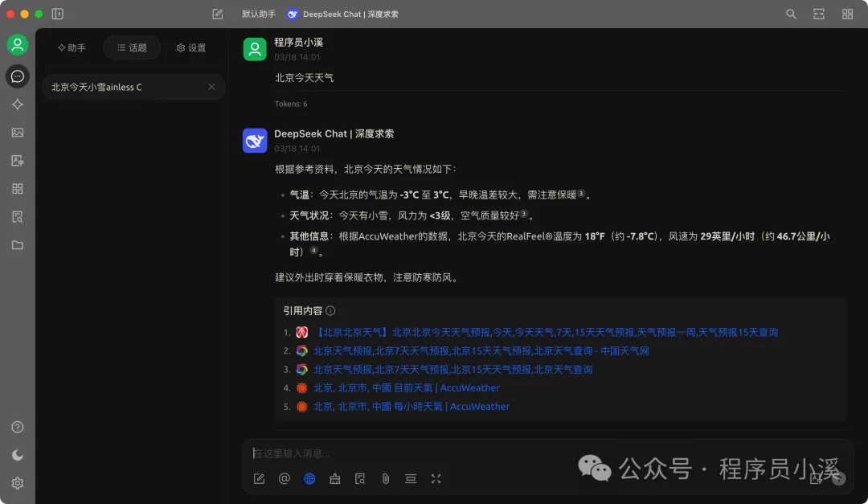Open the chat assistants sidebar icon
Image resolution: width=868 pixels, height=504 pixels.
coord(17,76)
